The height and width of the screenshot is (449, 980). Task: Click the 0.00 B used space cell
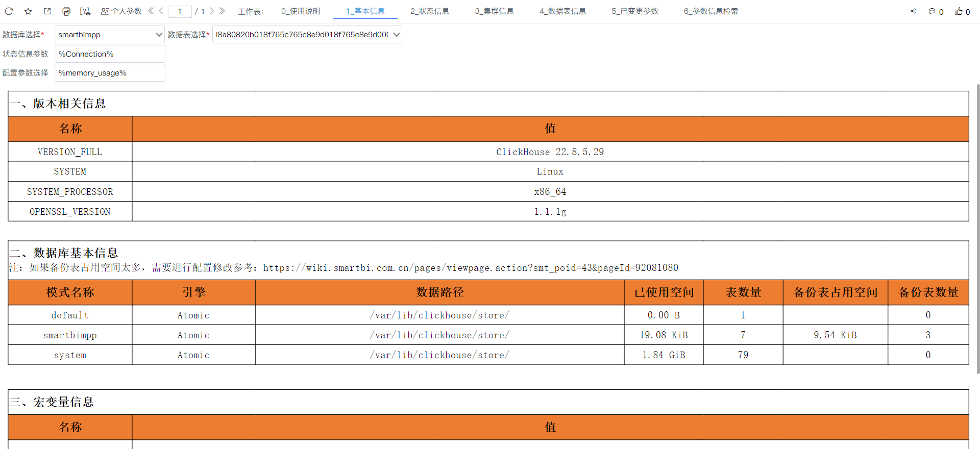pos(664,315)
